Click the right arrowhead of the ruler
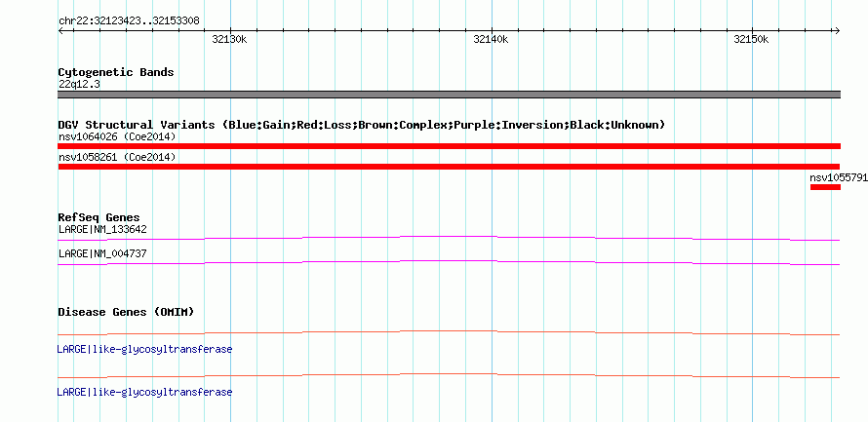Viewport: 868px width, 422px height. pos(837,30)
